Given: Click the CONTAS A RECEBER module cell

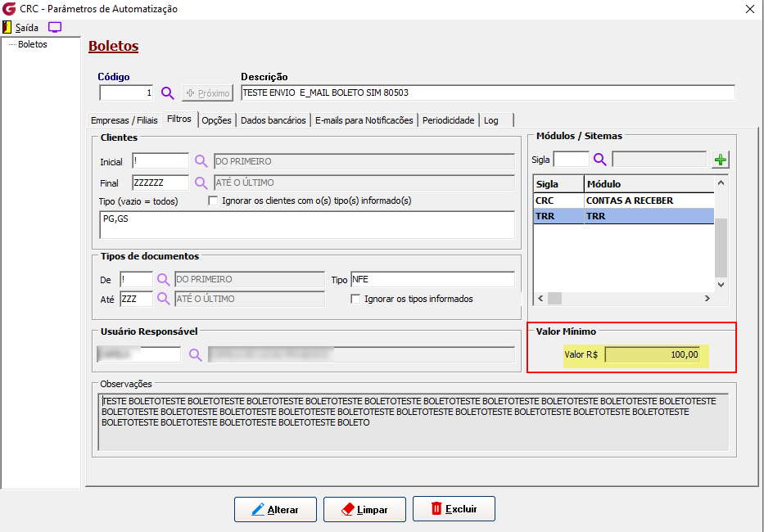Looking at the screenshot, I should [649, 201].
